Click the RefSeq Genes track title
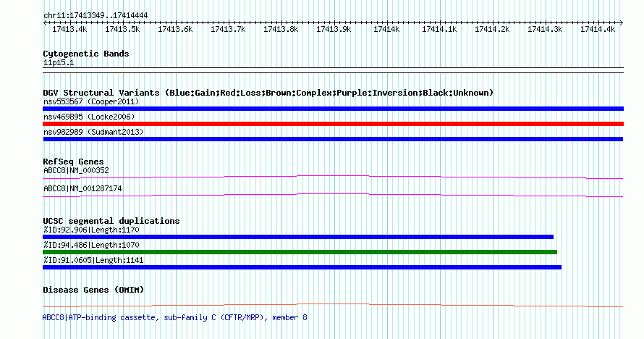The image size is (644, 339). [x=73, y=162]
